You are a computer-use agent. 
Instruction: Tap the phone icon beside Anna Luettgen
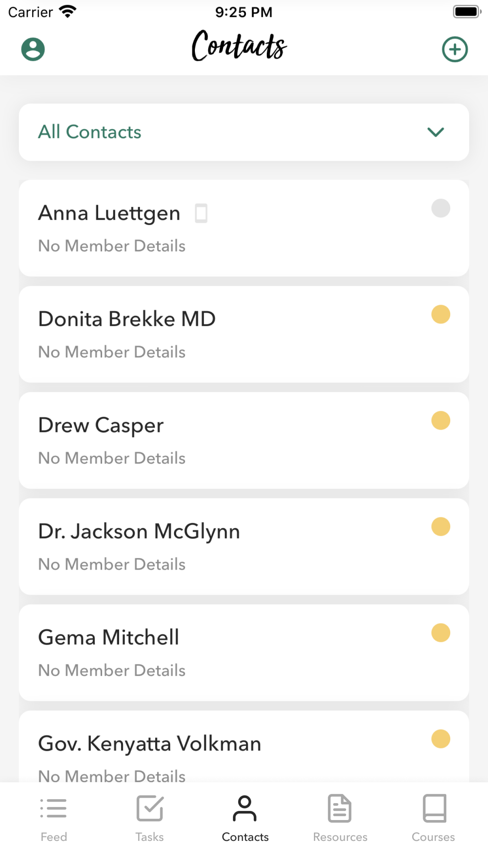pyautogui.click(x=201, y=213)
